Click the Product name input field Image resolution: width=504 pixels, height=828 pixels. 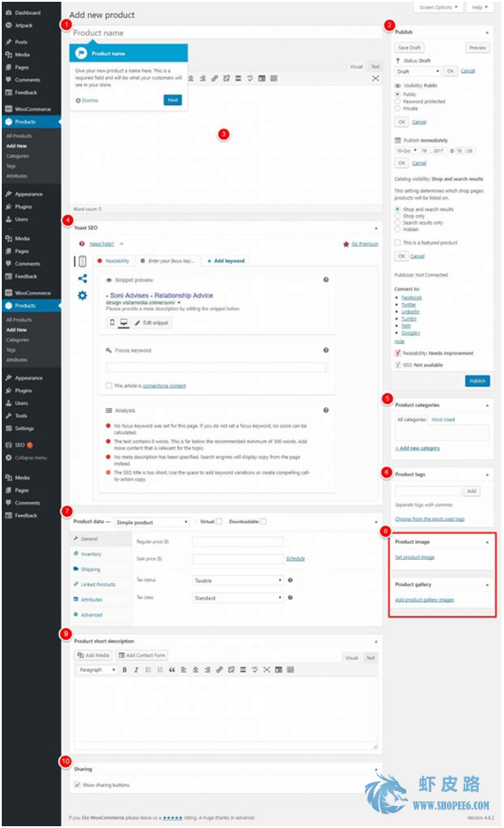pos(226,33)
